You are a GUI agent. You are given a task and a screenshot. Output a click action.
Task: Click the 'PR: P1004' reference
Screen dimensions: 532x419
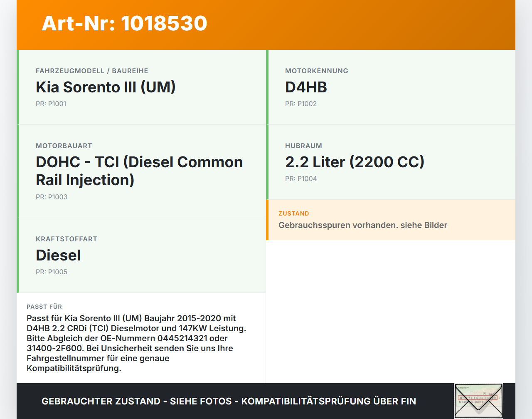tap(301, 179)
